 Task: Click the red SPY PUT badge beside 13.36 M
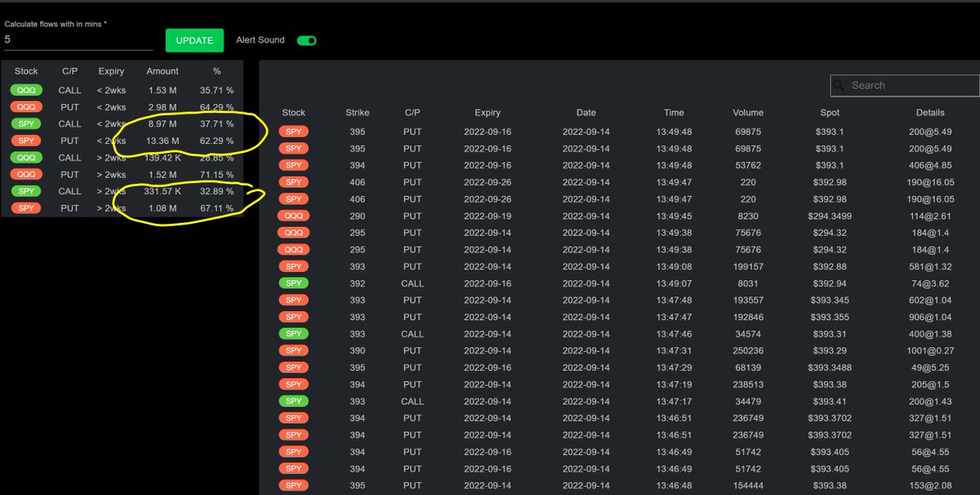[25, 140]
